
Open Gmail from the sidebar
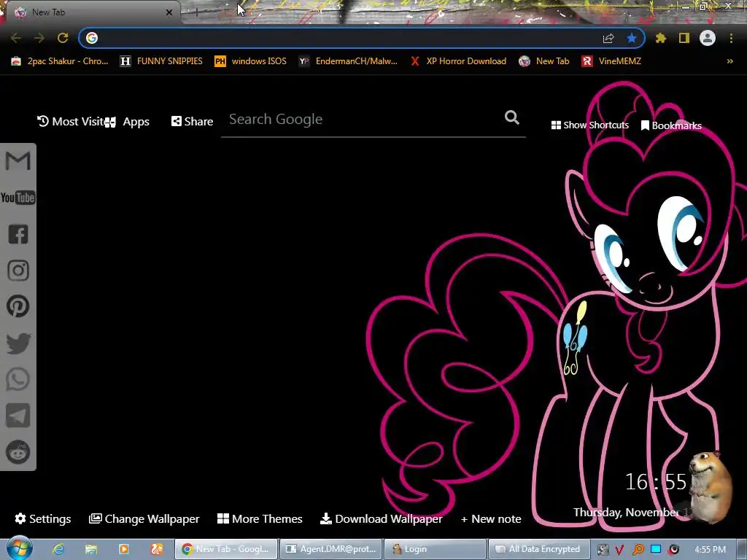point(18,161)
